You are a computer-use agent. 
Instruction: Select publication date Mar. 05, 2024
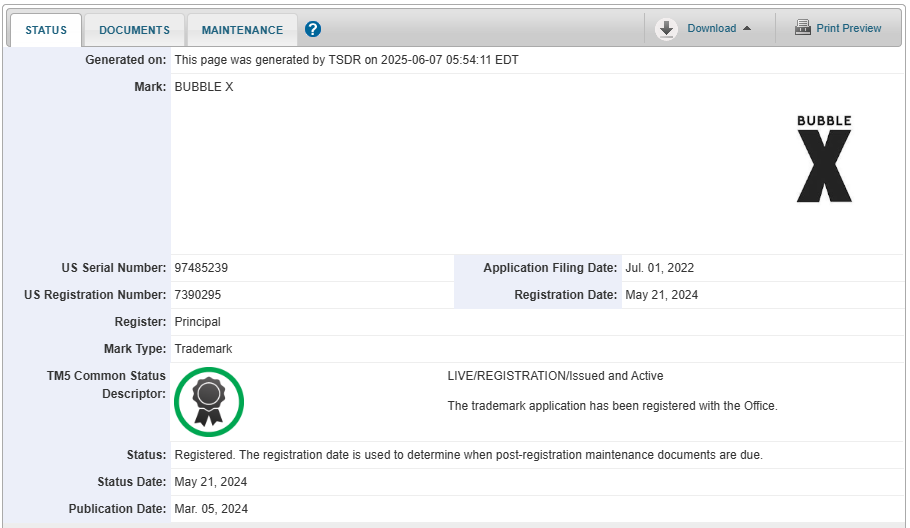(211, 509)
